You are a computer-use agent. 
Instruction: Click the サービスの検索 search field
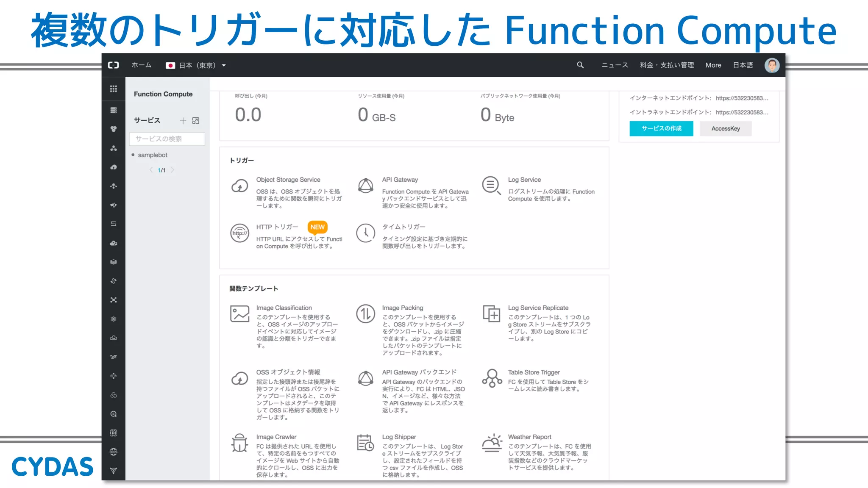click(167, 139)
